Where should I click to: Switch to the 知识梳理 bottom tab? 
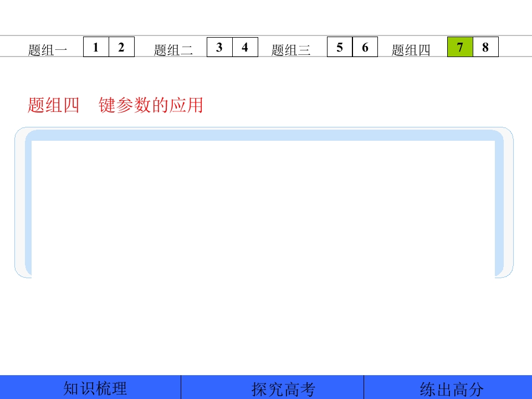(90, 387)
